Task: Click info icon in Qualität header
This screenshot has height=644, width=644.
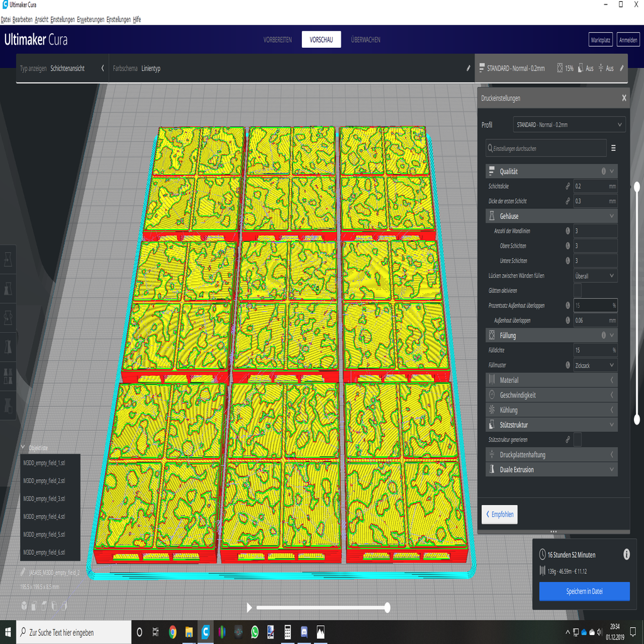Action: [x=603, y=171]
